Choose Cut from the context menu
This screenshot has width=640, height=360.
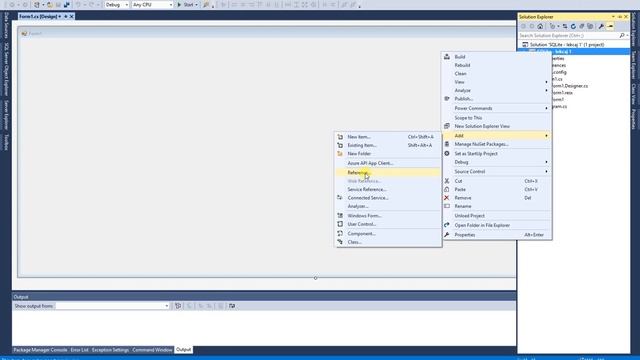point(497,181)
